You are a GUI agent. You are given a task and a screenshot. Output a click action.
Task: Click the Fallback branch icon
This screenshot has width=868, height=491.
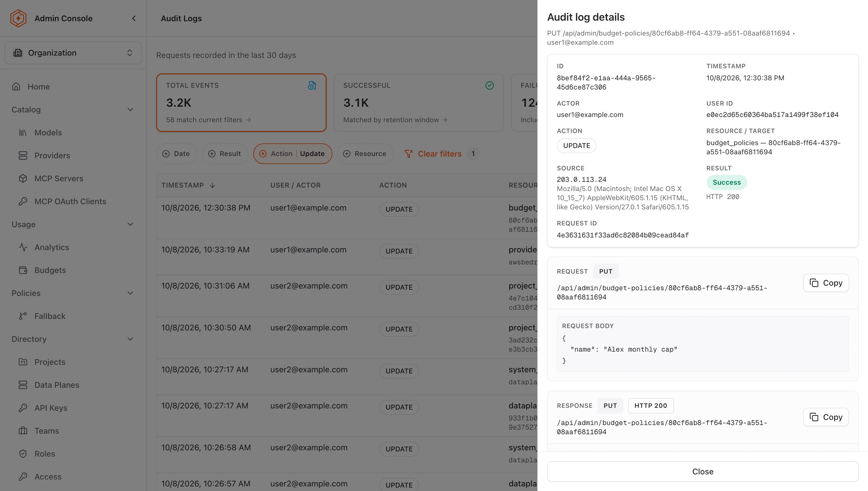tap(23, 316)
